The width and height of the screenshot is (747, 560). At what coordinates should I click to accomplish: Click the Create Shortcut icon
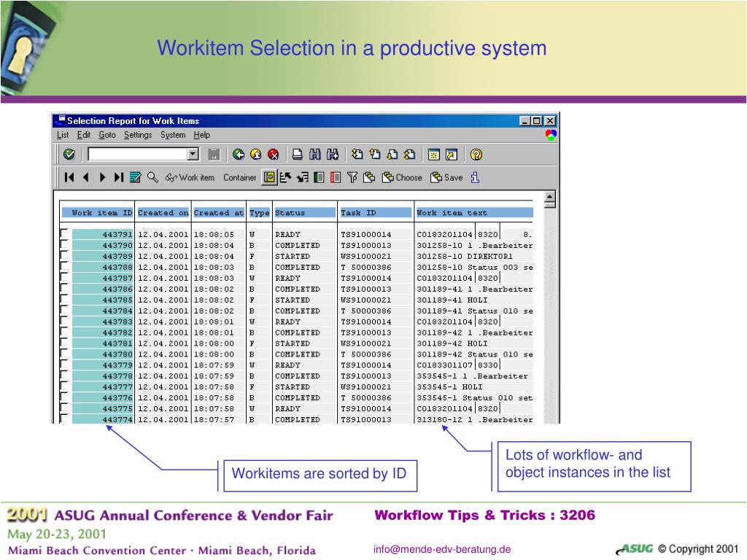click(452, 155)
